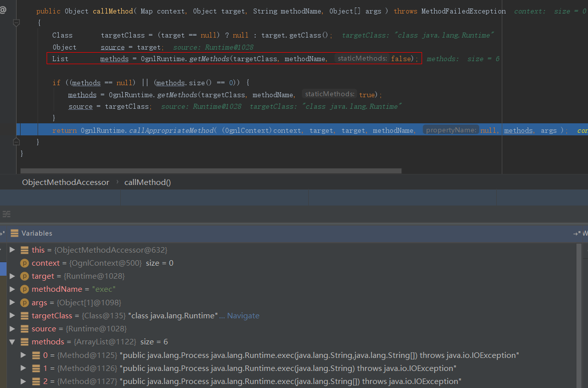Click the staticMethods false parameter hint
This screenshot has height=388, width=588.
point(361,59)
